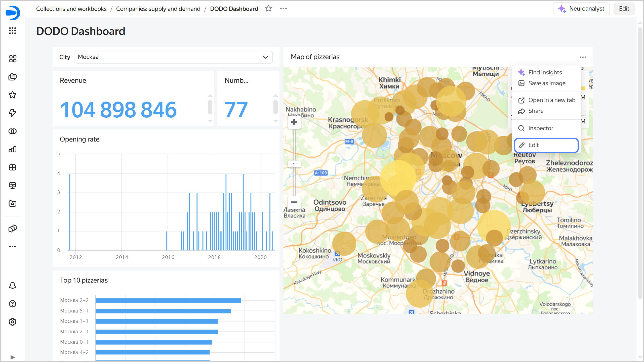This screenshot has height=362, width=644.
Task: Open notifications bell icon
Action: coord(13,286)
